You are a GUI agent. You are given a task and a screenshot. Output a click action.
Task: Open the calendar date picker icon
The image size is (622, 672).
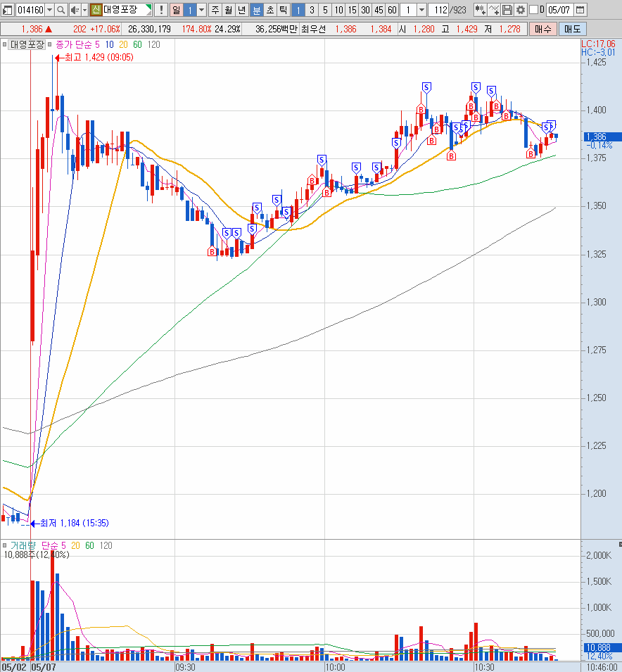pyautogui.click(x=580, y=10)
